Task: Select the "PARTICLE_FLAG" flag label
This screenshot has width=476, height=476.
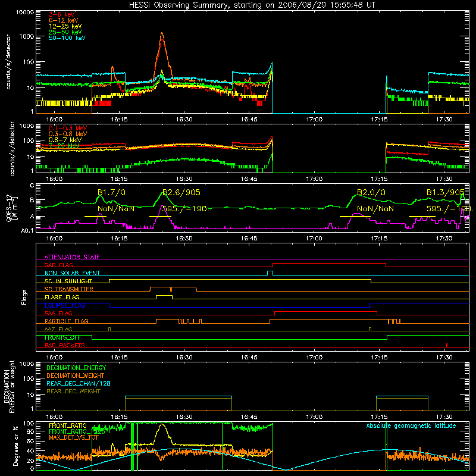Action: coord(67,321)
